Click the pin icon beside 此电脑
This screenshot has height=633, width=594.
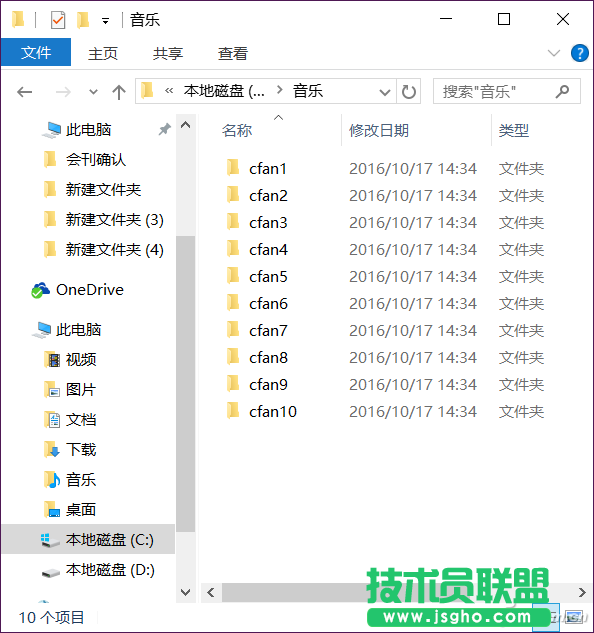pyautogui.click(x=164, y=130)
